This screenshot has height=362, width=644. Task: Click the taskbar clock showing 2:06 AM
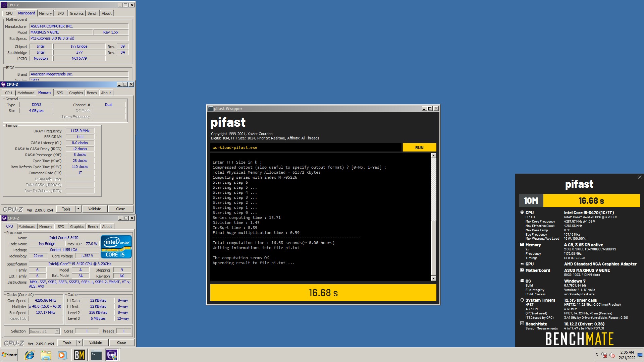point(627,355)
